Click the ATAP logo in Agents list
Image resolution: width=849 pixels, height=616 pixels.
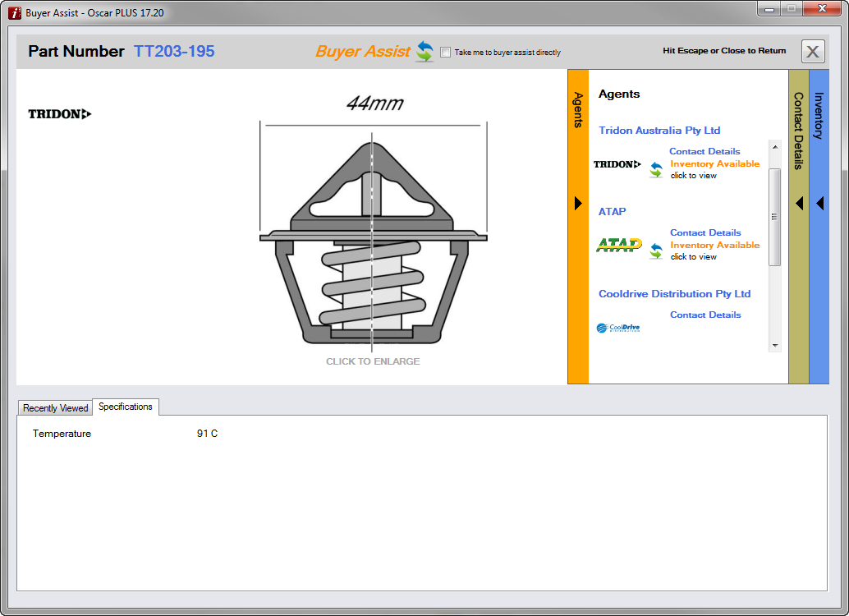coord(618,245)
